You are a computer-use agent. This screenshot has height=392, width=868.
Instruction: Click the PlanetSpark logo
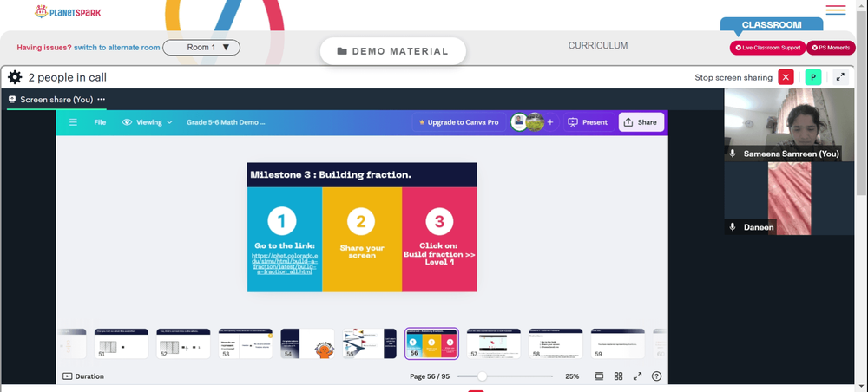pos(68,11)
